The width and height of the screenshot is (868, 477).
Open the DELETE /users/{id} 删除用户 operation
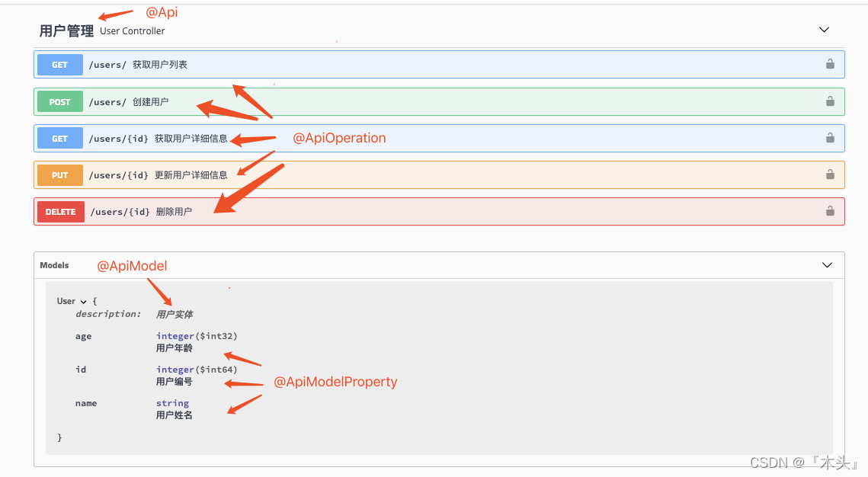click(x=439, y=211)
